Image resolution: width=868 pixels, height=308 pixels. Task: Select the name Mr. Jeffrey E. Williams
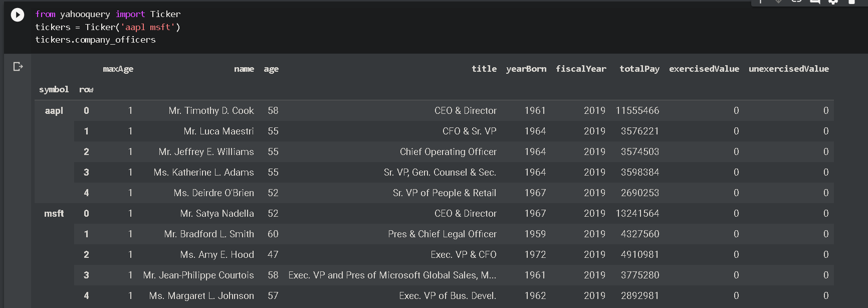click(206, 151)
